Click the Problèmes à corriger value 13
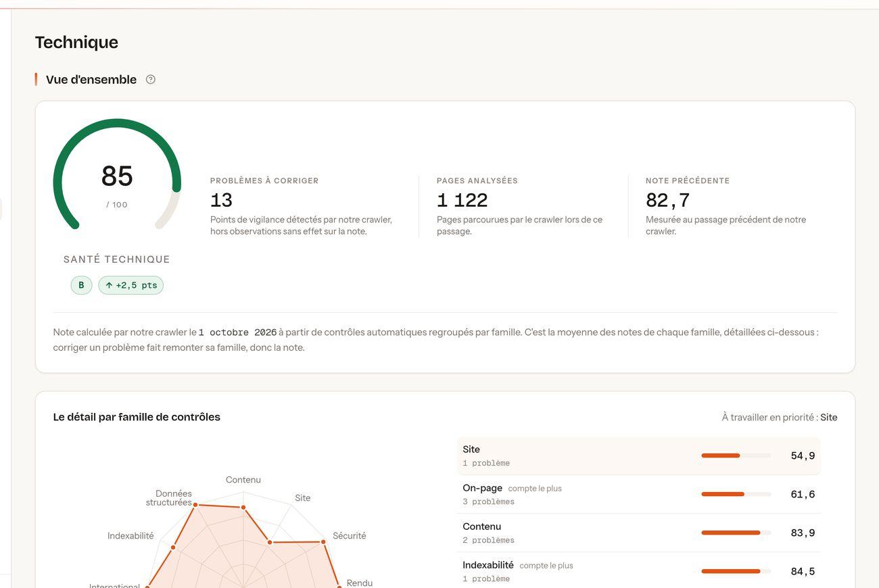This screenshot has height=588, width=879. pyautogui.click(x=221, y=200)
